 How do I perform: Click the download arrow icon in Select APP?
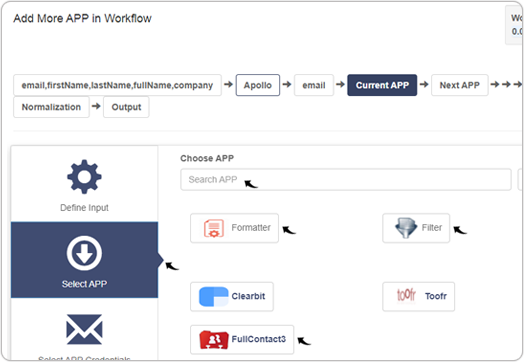click(84, 253)
